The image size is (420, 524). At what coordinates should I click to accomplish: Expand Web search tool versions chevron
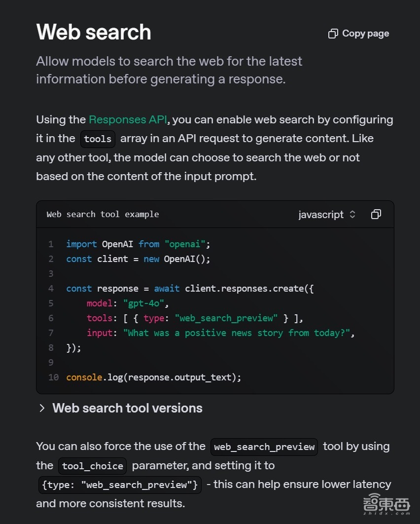(x=42, y=408)
